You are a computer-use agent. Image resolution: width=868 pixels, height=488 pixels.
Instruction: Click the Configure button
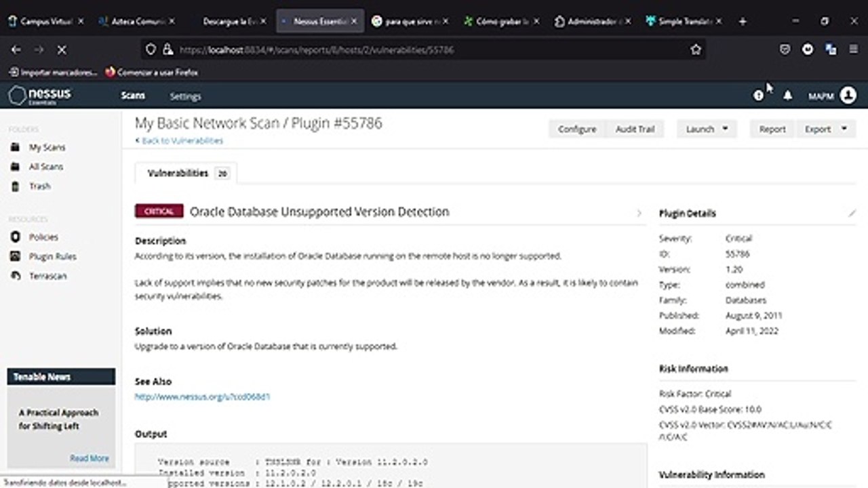[577, 129]
